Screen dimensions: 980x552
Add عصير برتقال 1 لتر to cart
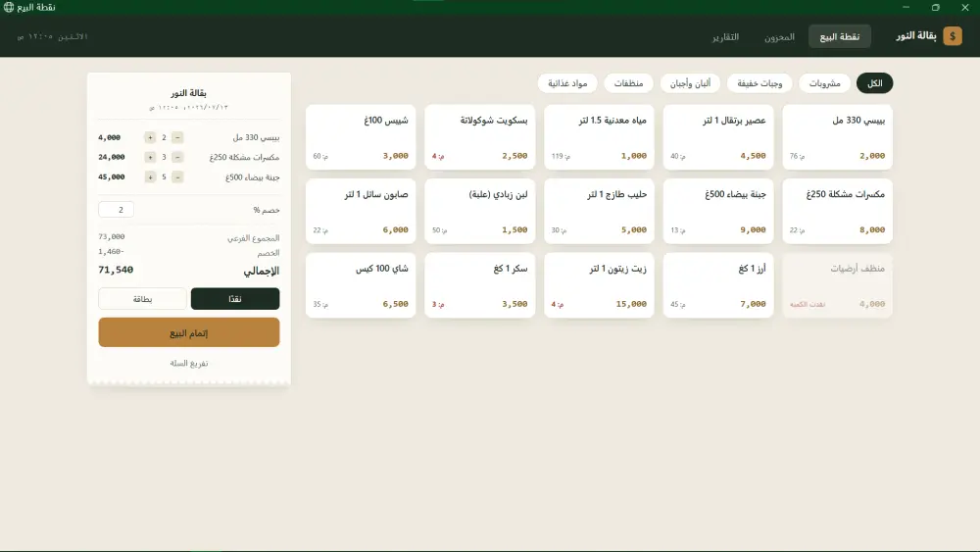[x=718, y=137]
